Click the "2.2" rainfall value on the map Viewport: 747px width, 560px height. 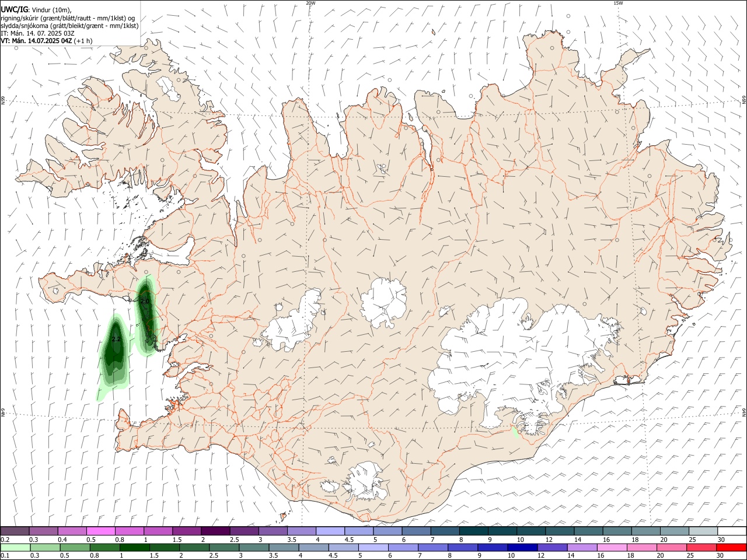click(116, 339)
